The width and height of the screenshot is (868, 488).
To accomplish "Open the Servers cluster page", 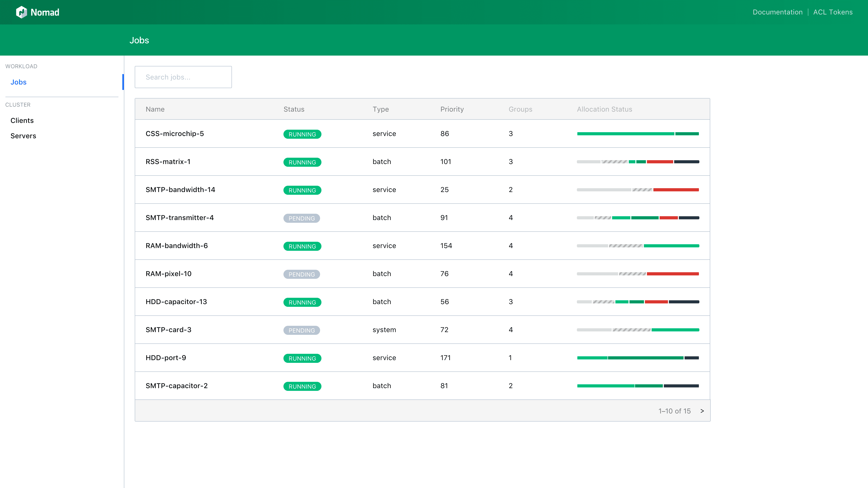I will coord(23,136).
